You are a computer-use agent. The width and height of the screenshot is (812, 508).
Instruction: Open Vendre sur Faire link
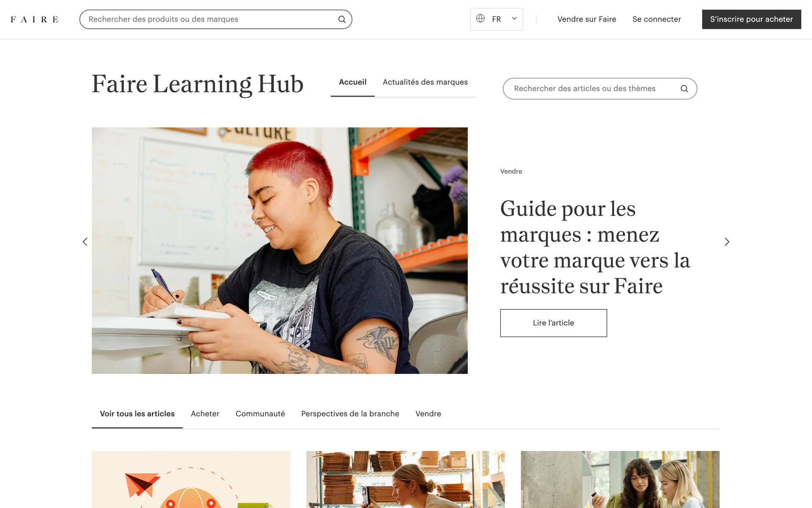click(x=587, y=19)
